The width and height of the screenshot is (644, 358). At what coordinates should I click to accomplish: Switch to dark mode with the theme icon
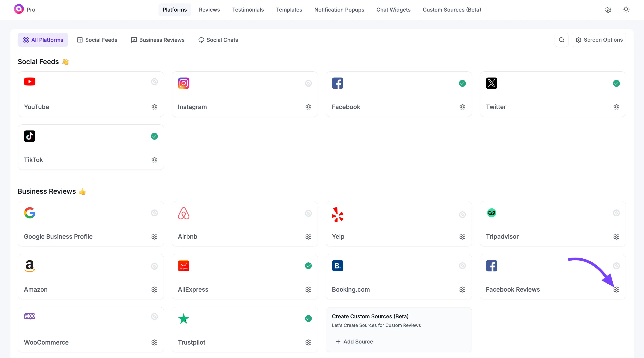(626, 9)
